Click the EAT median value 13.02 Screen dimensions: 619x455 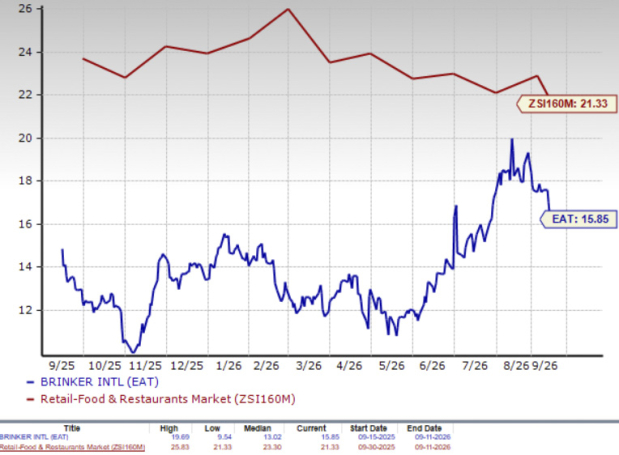273,437
